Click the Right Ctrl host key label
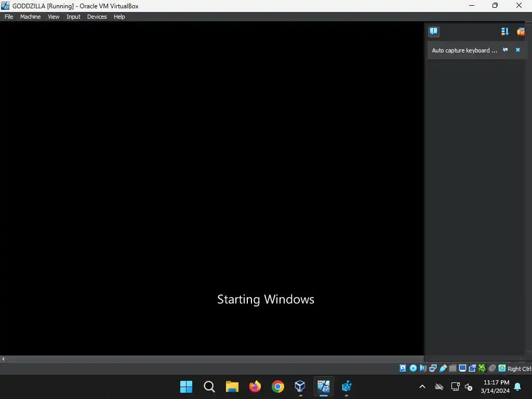This screenshot has height=399, width=532. click(519, 369)
